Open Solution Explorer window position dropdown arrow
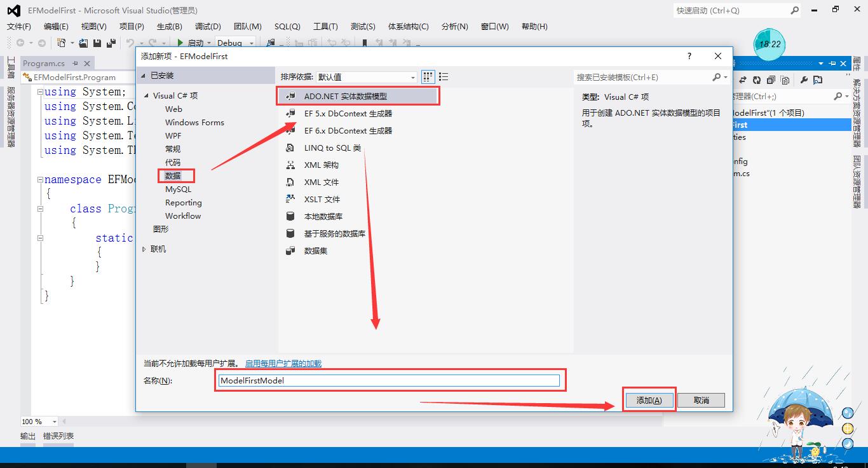The height and width of the screenshot is (468, 868). click(820, 64)
